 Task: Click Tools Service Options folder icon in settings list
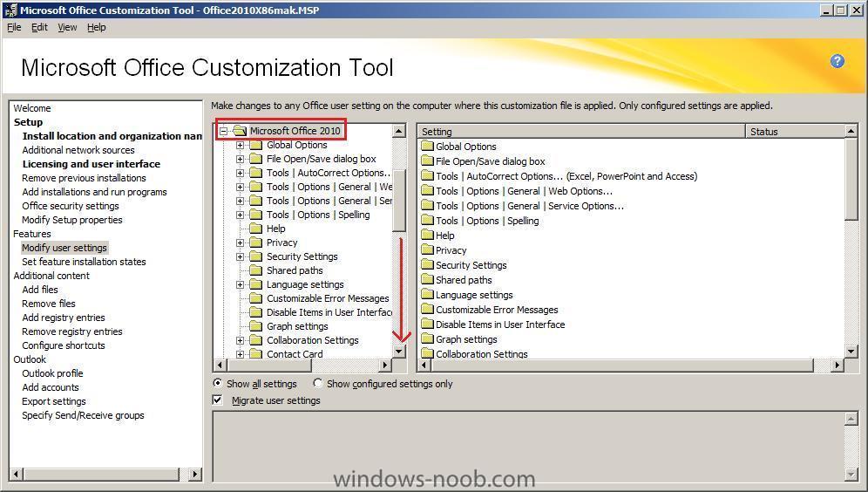(x=427, y=206)
